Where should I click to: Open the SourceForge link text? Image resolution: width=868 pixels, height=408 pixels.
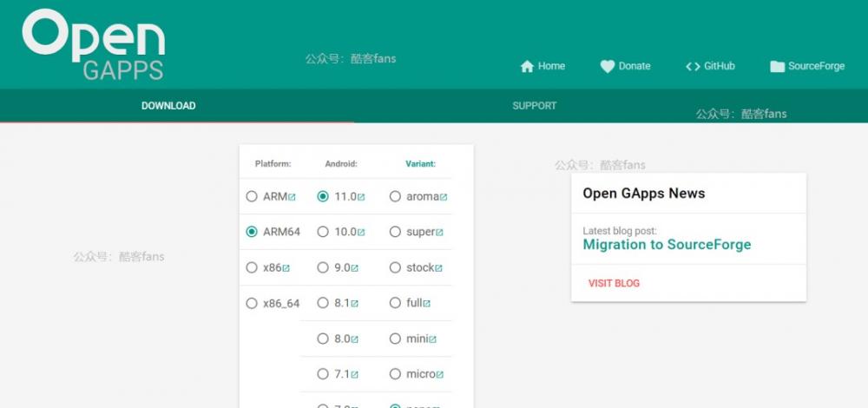(x=817, y=66)
